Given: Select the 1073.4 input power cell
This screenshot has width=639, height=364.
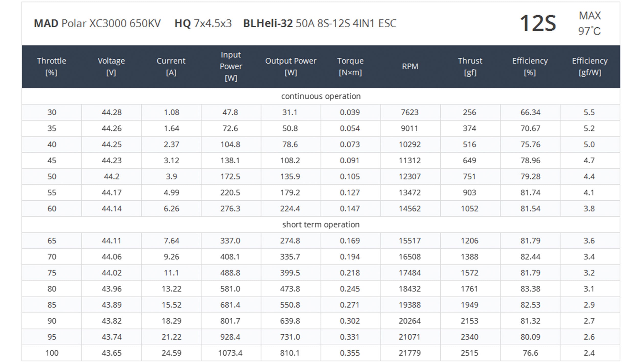Looking at the screenshot, I should coord(230,353).
